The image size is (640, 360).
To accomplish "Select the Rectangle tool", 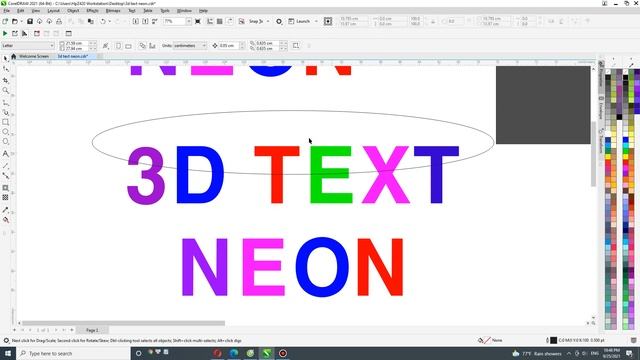I will coord(6,122).
